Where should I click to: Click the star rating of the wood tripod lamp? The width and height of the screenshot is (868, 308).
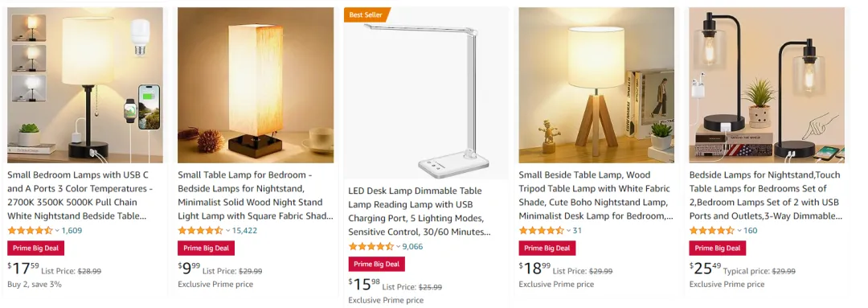coord(542,231)
